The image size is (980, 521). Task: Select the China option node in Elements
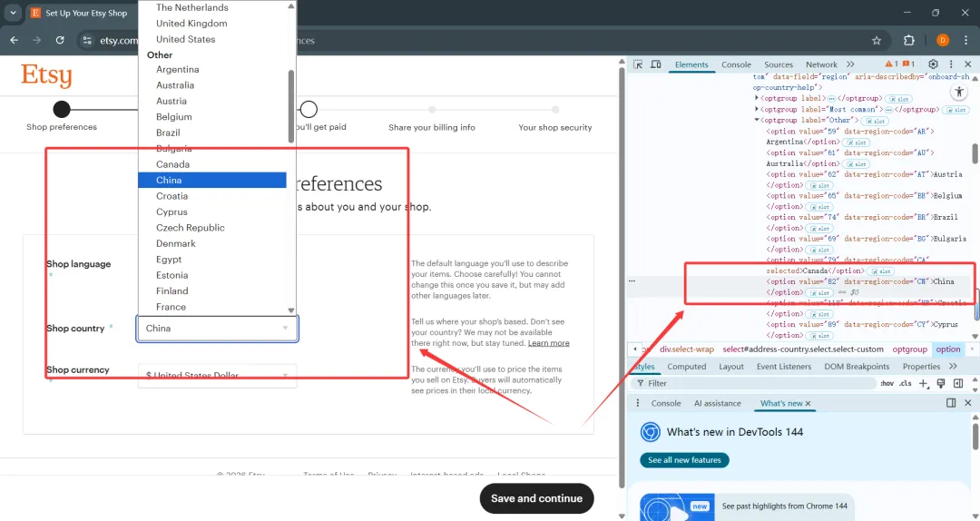[x=860, y=287]
